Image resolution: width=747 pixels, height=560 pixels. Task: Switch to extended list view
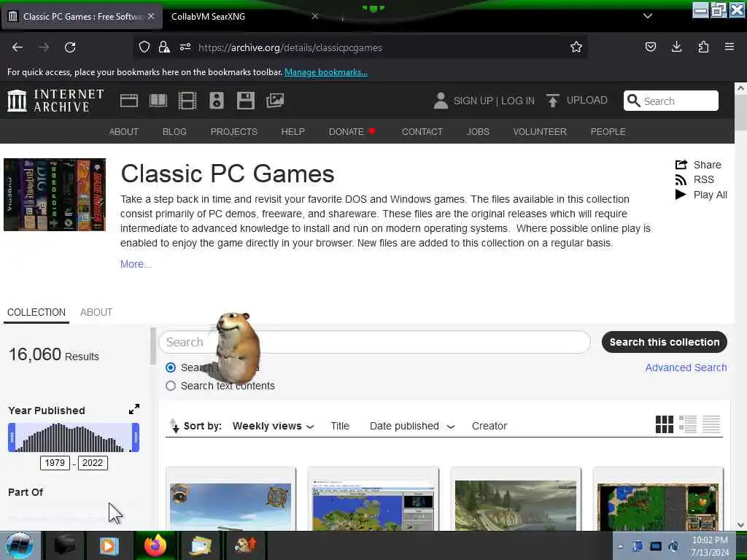click(688, 424)
